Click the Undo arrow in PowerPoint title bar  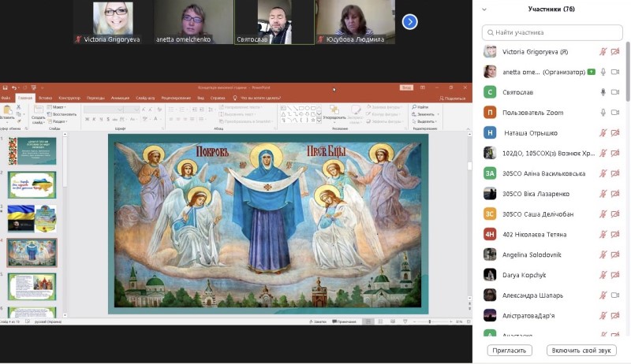click(x=13, y=87)
